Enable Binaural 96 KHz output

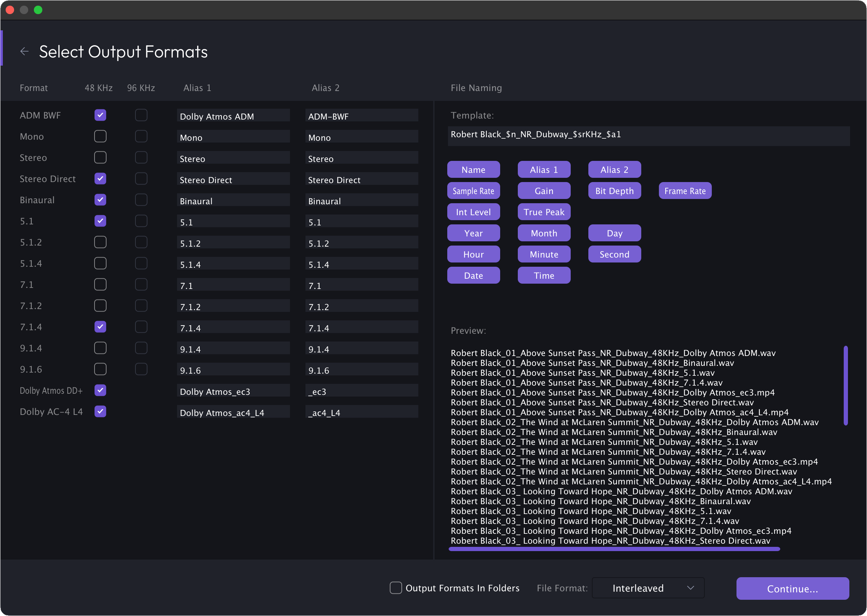tap(141, 200)
